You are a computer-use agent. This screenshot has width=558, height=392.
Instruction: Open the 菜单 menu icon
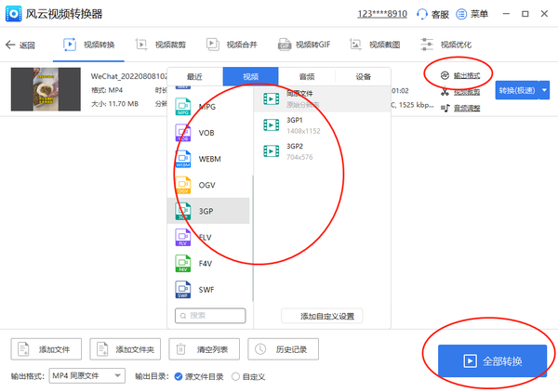(461, 14)
